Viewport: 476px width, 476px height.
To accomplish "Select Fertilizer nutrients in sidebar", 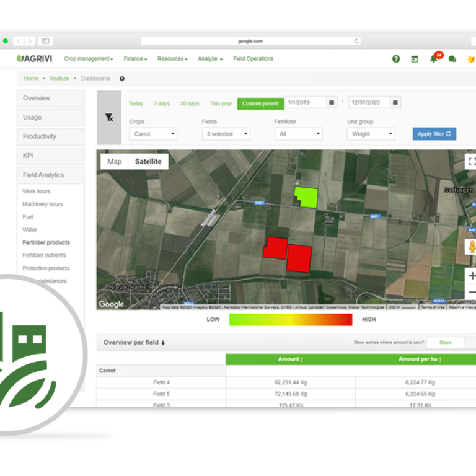I will [x=44, y=255].
